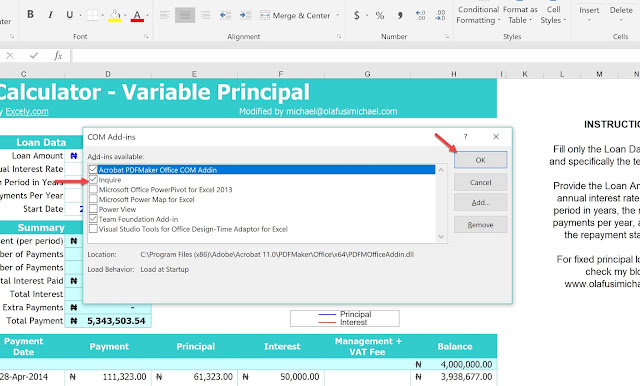640x386 pixels.
Task: Cancel formula bar entry X icon
Action: tap(10, 55)
